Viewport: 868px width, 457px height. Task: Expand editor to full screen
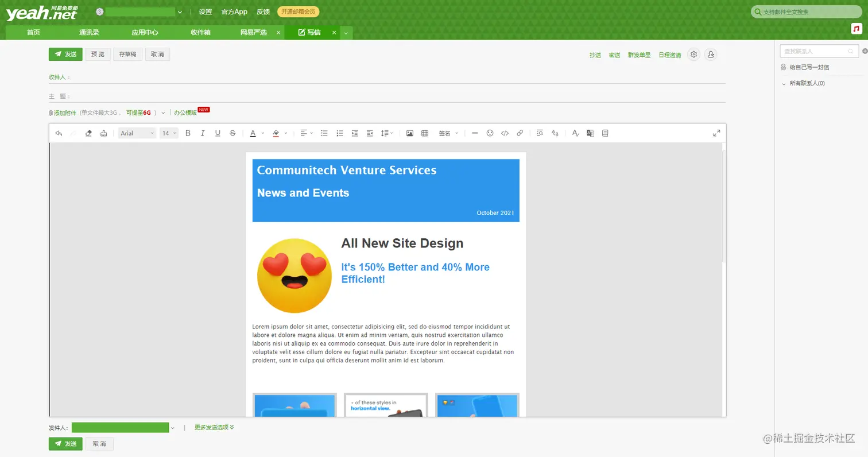[x=716, y=133]
